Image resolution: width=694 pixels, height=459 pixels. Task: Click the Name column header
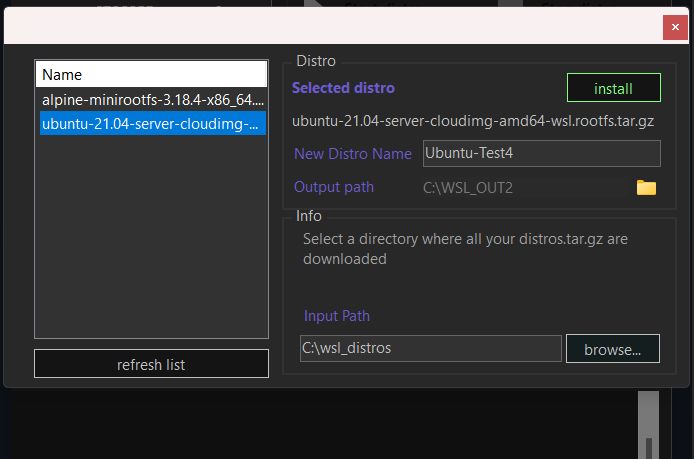click(152, 74)
